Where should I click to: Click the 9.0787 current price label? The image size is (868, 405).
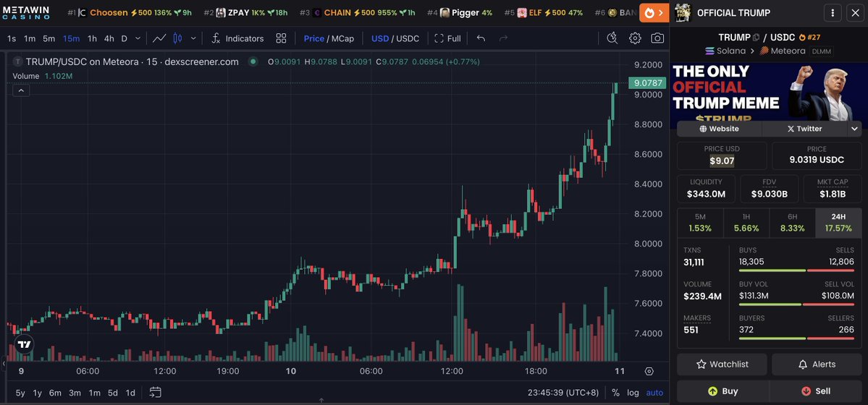point(648,83)
